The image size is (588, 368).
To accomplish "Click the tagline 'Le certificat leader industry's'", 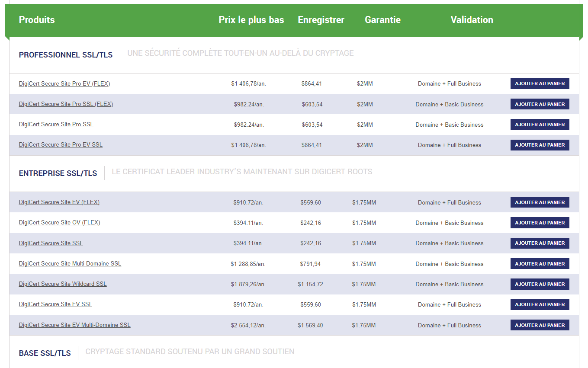I will [242, 172].
